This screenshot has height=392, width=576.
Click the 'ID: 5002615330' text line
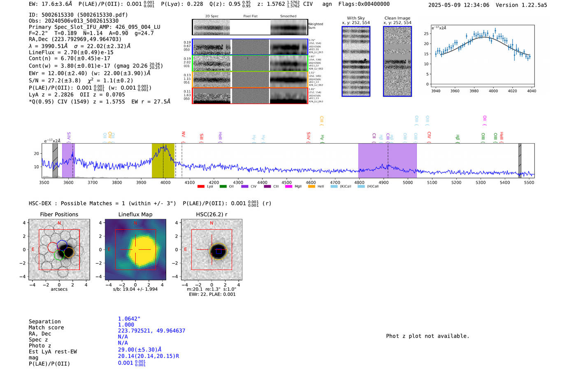tap(78, 15)
